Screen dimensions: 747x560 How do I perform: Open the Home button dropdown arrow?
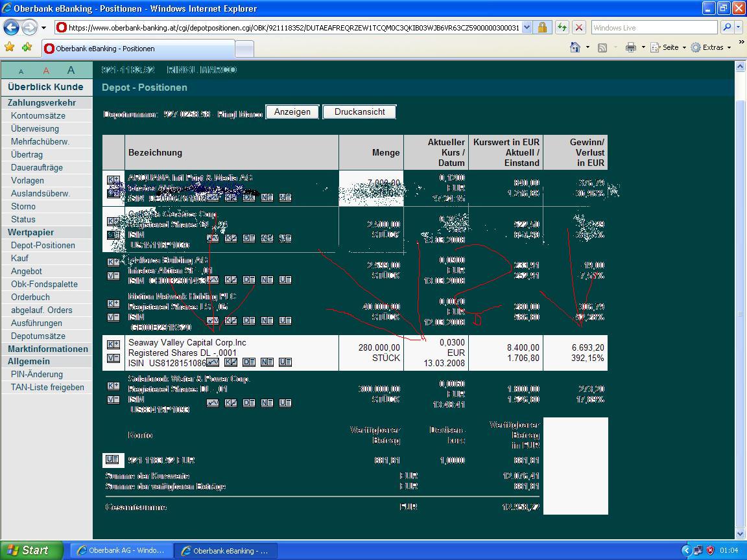(587, 47)
